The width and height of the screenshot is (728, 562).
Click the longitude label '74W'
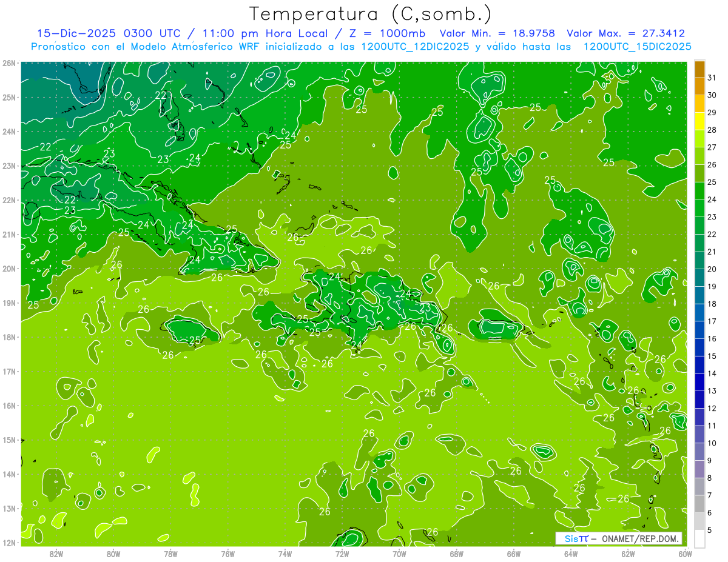(285, 554)
